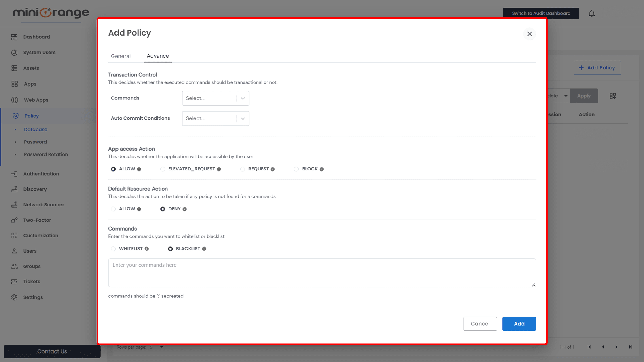Screen dimensions: 644x362
Task: Select the REQUEST radio button
Action: click(242, 169)
